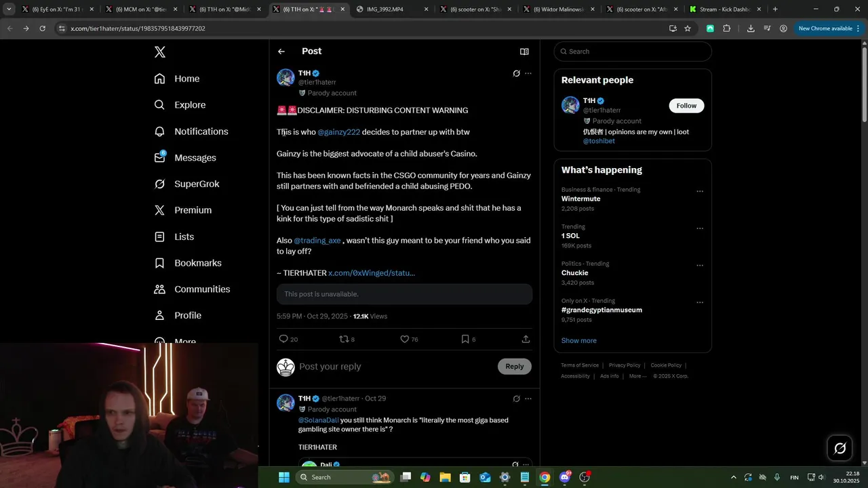The height and width of the screenshot is (488, 868).
Task: Open Cookie Policy footer link
Action: click(666, 365)
